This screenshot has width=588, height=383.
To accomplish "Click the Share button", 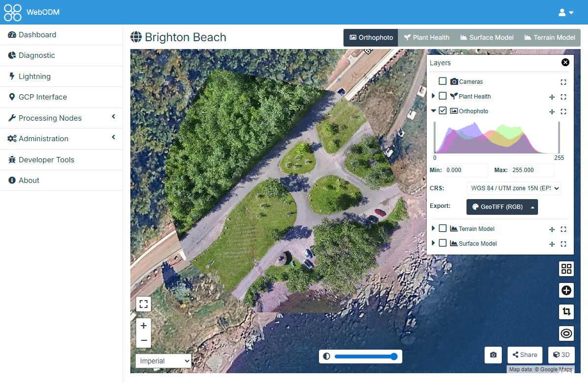I will 525,355.
